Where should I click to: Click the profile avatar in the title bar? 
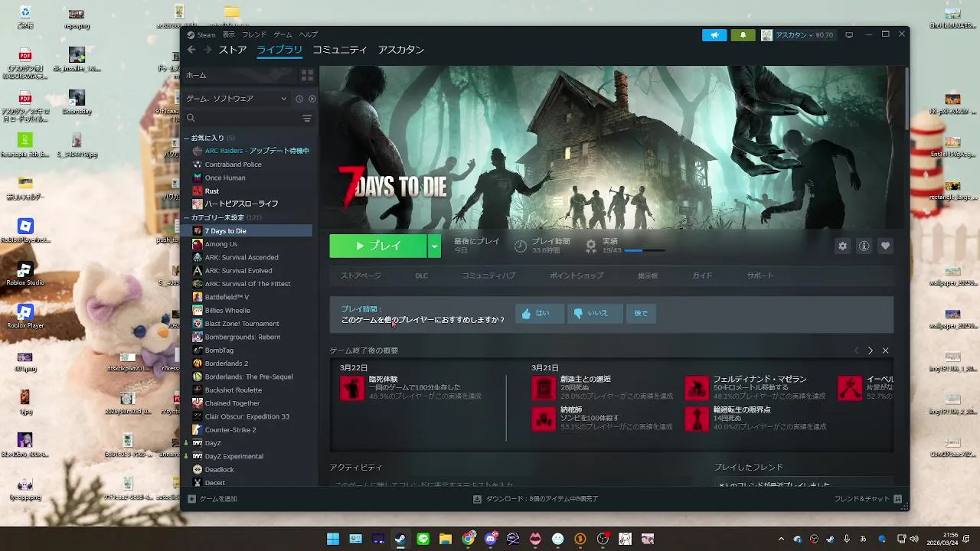(x=766, y=35)
